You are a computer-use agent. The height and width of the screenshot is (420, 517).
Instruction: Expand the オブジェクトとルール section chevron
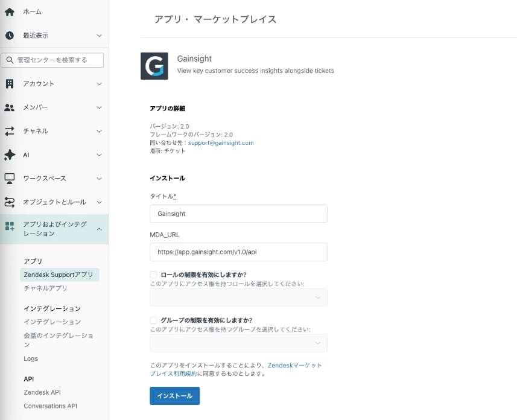pyautogui.click(x=99, y=202)
